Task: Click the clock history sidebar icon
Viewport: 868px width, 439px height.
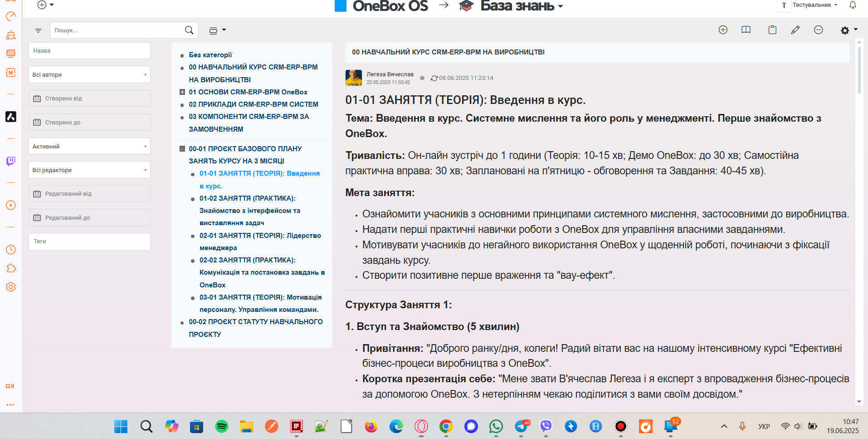Action: 11,250
